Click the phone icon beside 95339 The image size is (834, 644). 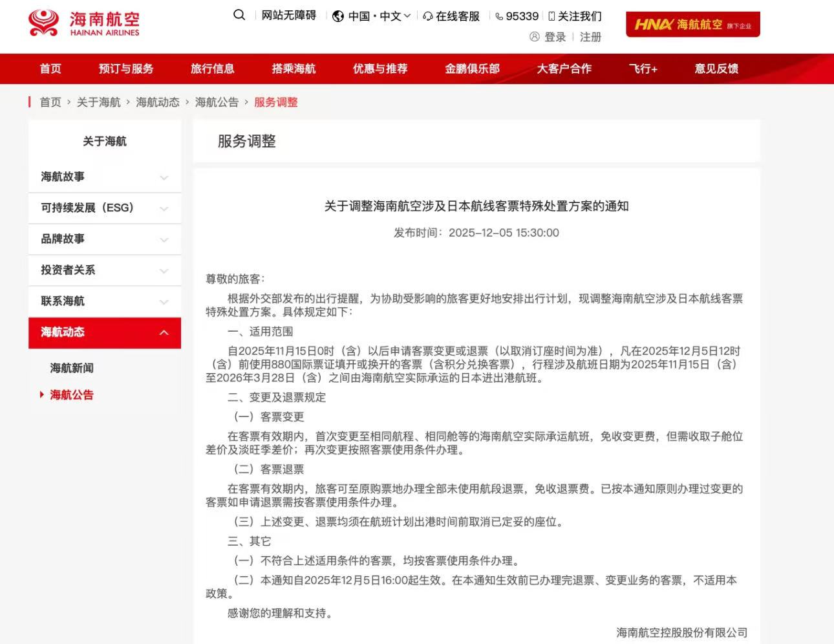pyautogui.click(x=499, y=16)
